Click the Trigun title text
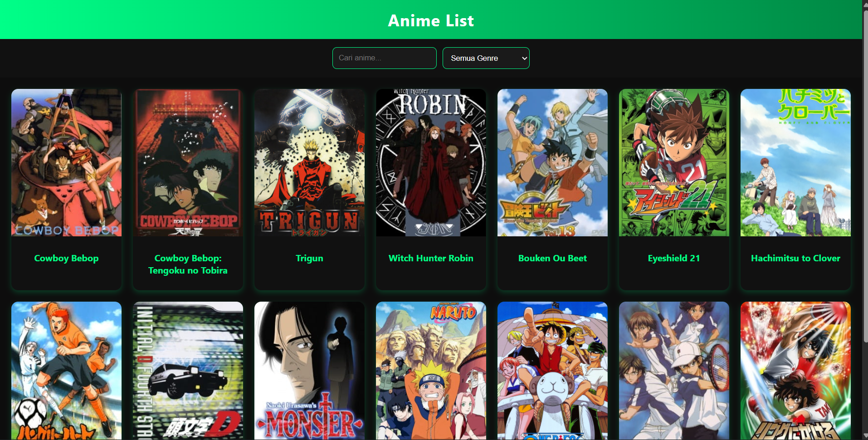This screenshot has height=440, width=868. pyautogui.click(x=309, y=258)
